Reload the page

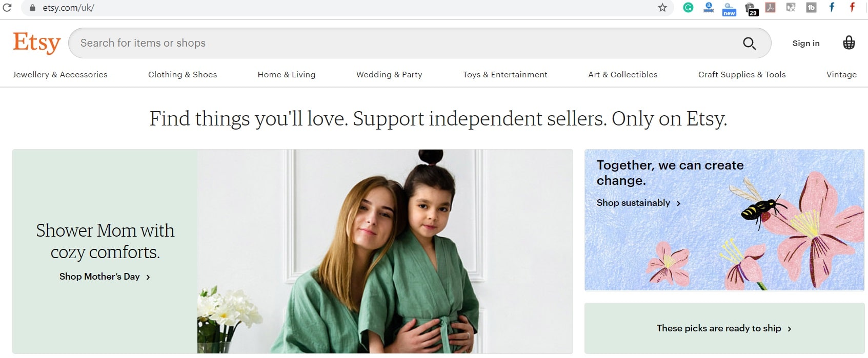pyautogui.click(x=7, y=8)
